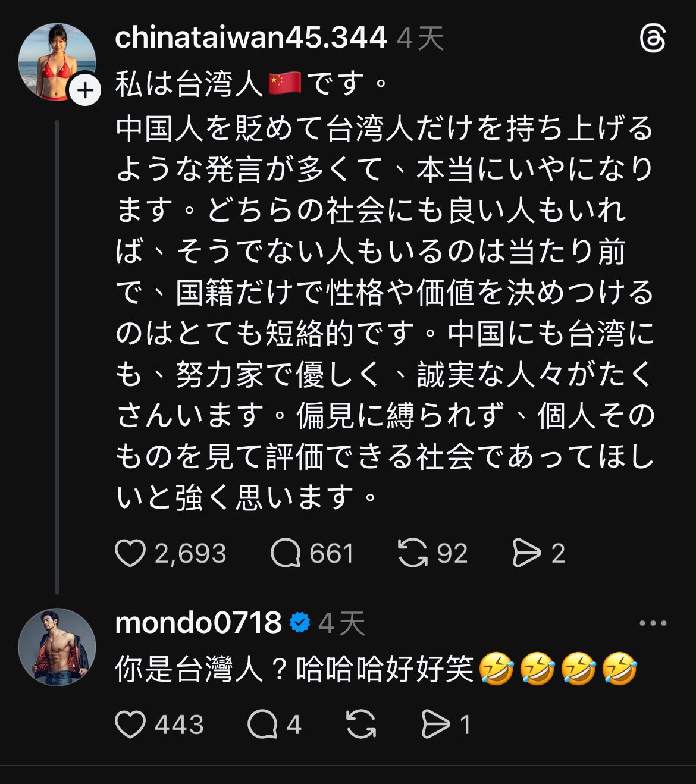Screen dimensions: 696x784
Task: Repost mondo0718's reply
Action: click(361, 725)
